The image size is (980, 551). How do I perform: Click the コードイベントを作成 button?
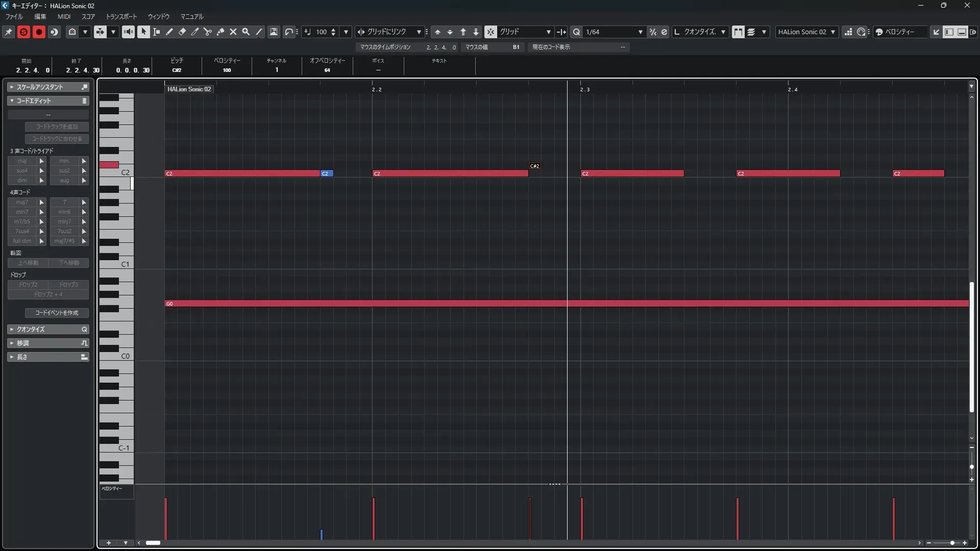coord(57,313)
